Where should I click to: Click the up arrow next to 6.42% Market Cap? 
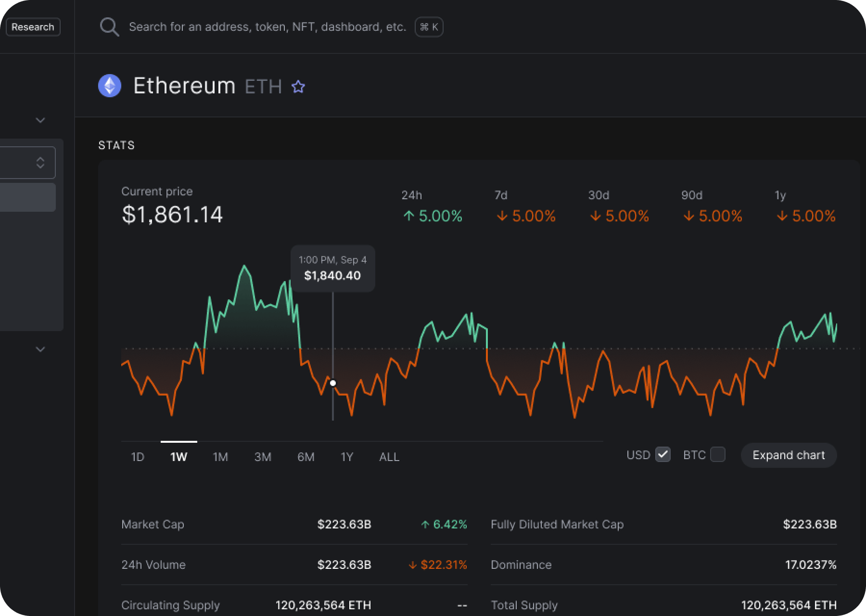click(425, 524)
